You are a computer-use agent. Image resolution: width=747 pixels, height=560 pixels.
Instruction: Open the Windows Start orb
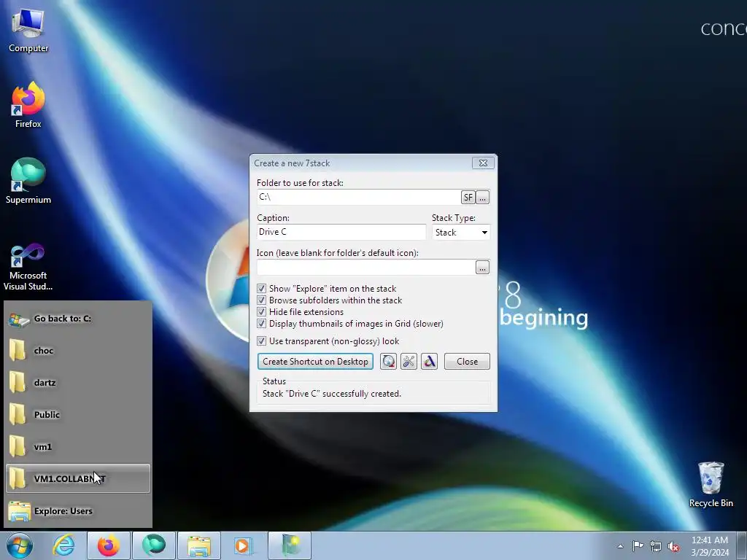tap(20, 545)
